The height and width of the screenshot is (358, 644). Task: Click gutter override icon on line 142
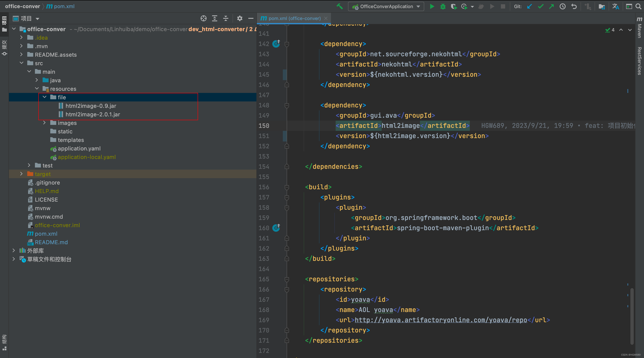click(276, 44)
